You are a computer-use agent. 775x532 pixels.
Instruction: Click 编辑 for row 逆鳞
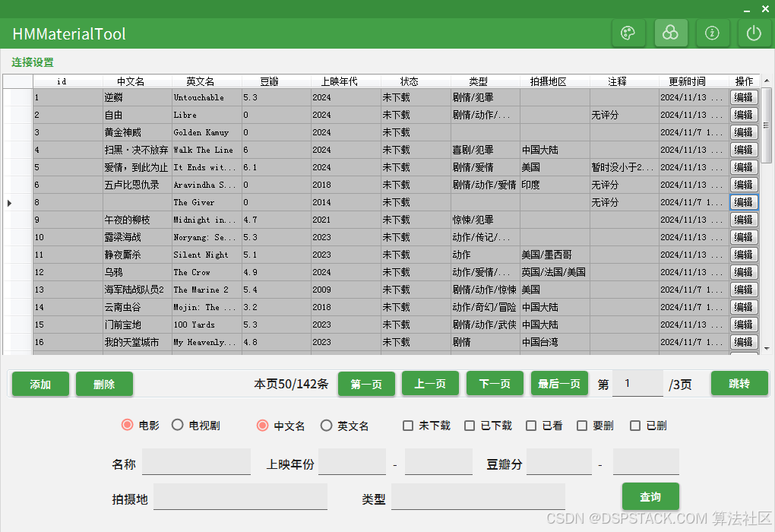[x=744, y=97]
